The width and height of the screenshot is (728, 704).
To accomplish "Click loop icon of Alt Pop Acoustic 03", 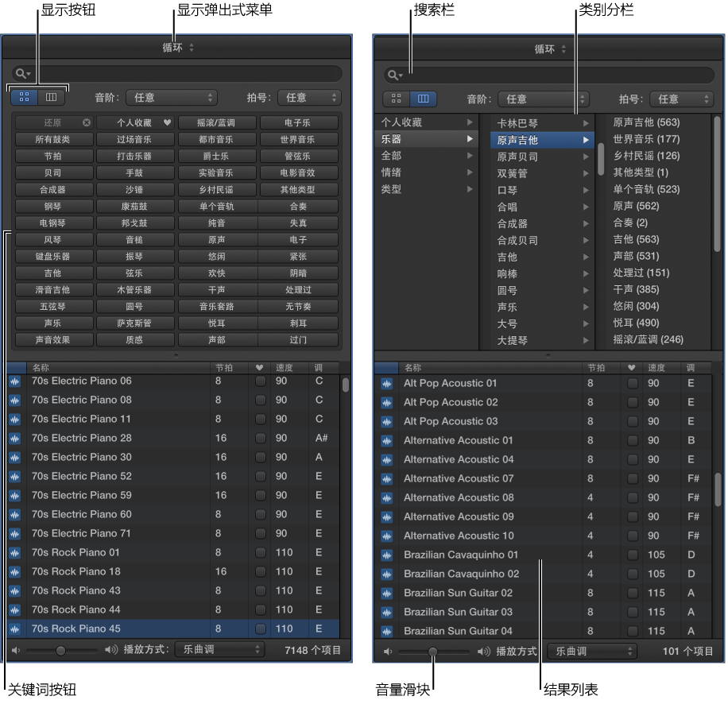I will pos(387,422).
